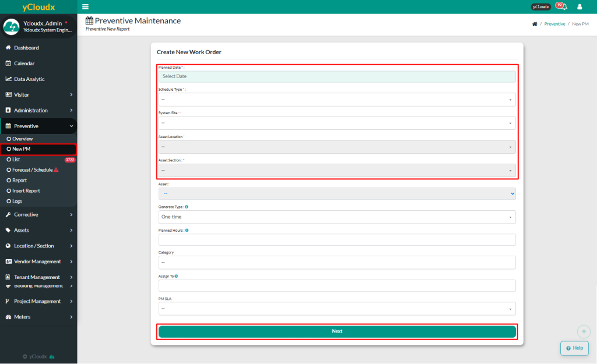Open the Schedule Type dropdown
Screen dimensions: 597x364
click(337, 100)
